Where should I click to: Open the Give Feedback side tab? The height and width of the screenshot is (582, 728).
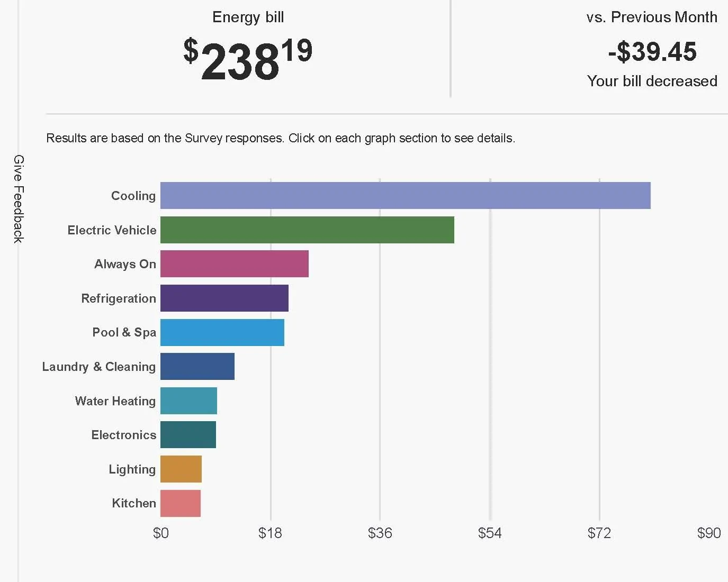19,199
